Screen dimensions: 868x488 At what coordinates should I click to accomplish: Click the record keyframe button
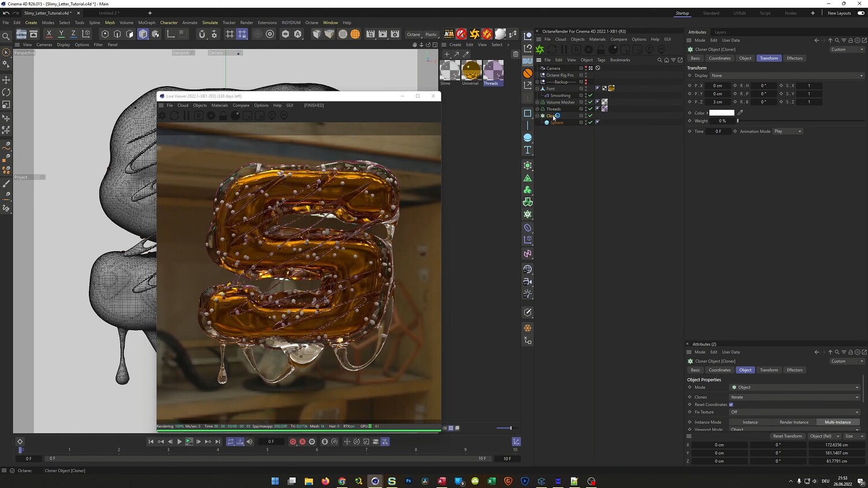pos(293,442)
